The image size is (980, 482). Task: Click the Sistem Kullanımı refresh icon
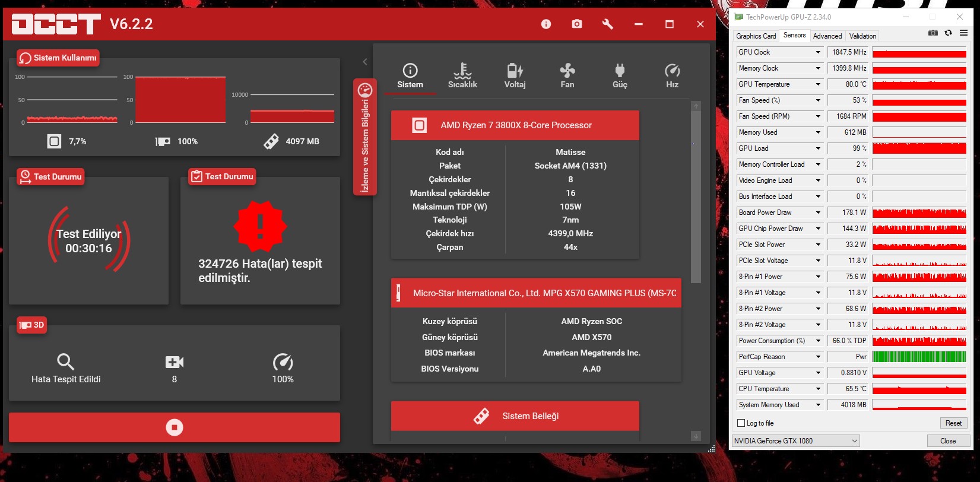(x=25, y=58)
